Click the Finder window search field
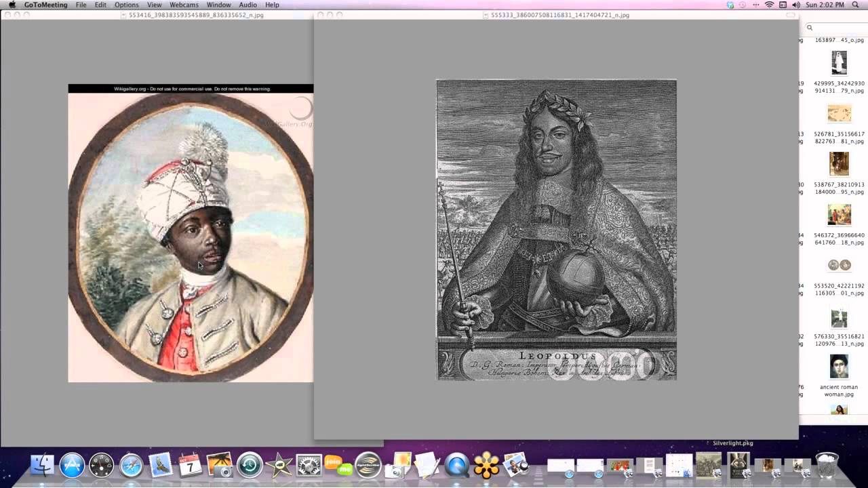The width and height of the screenshot is (868, 488). pyautogui.click(x=835, y=28)
